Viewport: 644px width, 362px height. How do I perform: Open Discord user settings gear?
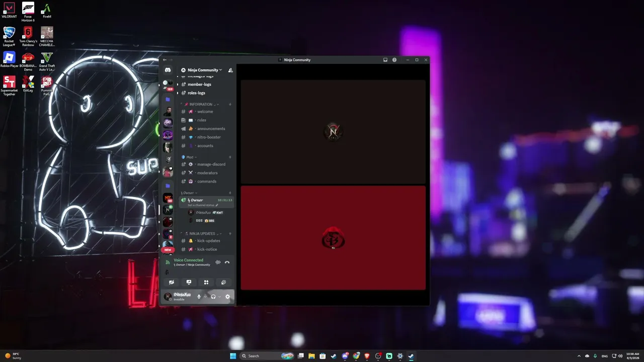[227, 297]
